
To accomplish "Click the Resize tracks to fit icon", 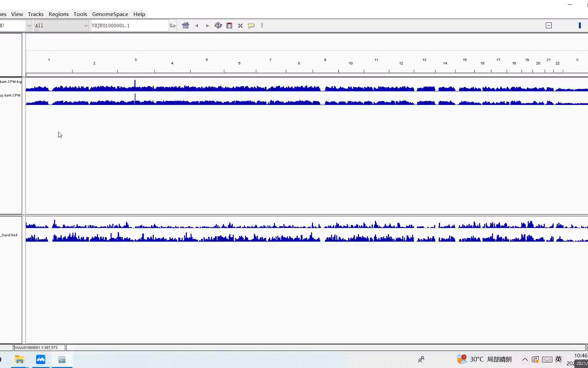I will click(240, 26).
